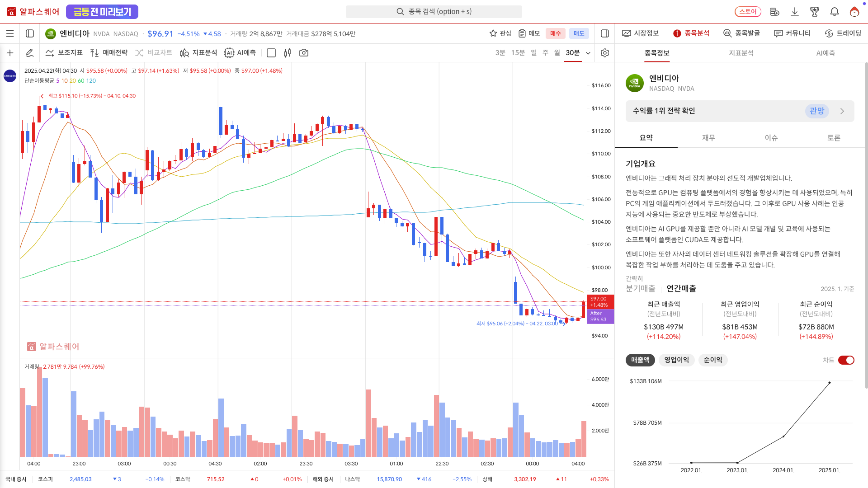Open the 스토어 store button
This screenshot has width=868, height=488.
(x=748, y=12)
